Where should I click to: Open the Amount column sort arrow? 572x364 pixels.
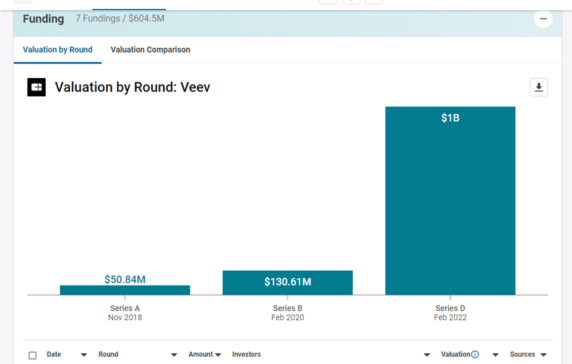click(x=218, y=355)
